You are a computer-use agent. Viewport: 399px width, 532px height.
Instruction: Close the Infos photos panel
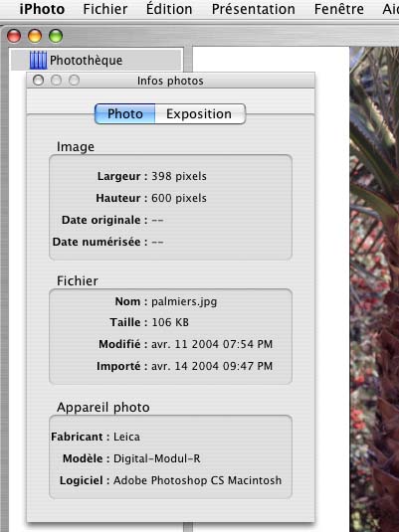tap(39, 81)
